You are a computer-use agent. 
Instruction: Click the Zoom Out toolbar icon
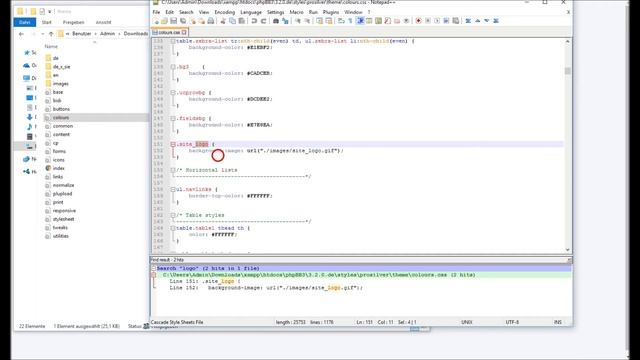pyautogui.click(x=307, y=21)
